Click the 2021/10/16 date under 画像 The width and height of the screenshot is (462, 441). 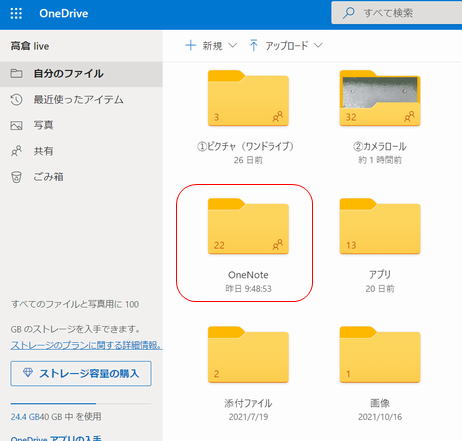pos(380,417)
